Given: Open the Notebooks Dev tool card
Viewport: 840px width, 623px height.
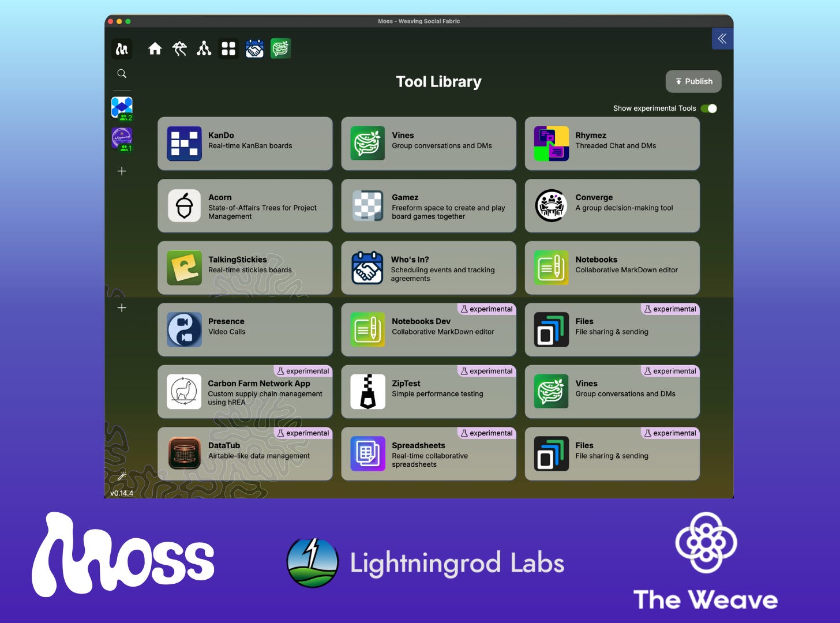Looking at the screenshot, I should coord(429,329).
